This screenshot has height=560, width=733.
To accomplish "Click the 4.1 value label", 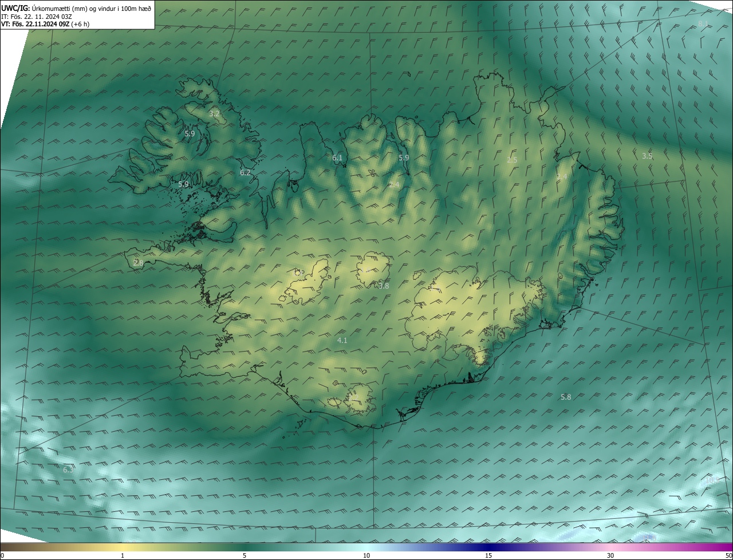I will click(x=342, y=340).
